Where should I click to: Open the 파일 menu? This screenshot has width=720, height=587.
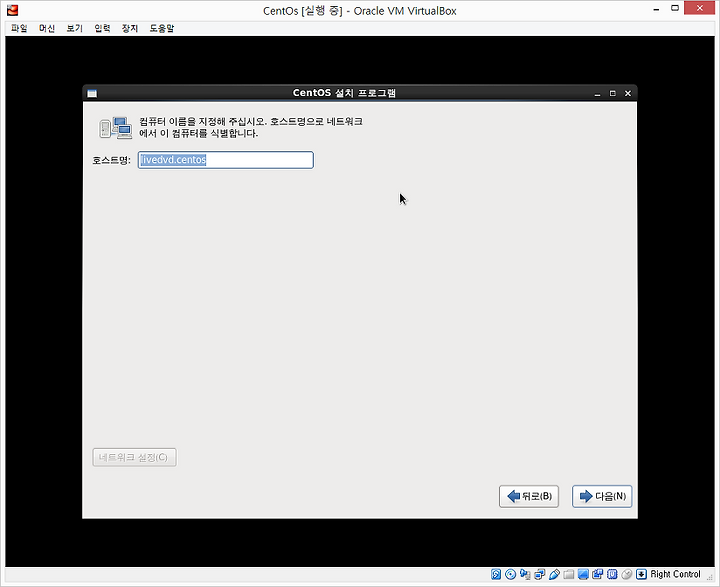tap(19, 28)
